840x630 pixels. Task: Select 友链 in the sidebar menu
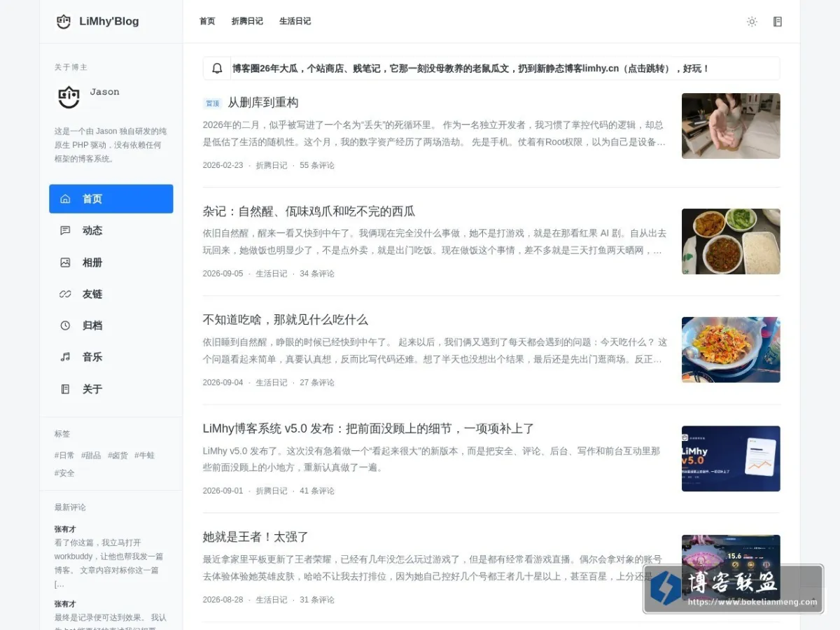[x=111, y=294]
